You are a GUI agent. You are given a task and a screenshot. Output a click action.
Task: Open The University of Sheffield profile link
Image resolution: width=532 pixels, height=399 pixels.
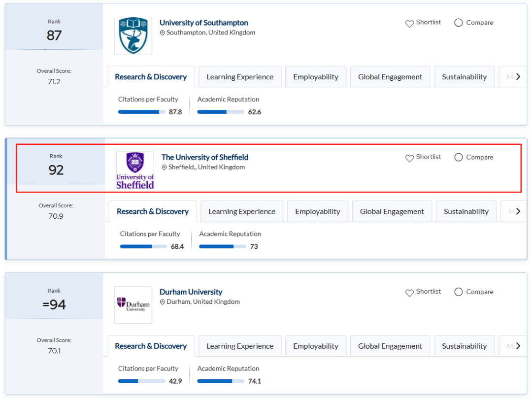click(x=205, y=158)
